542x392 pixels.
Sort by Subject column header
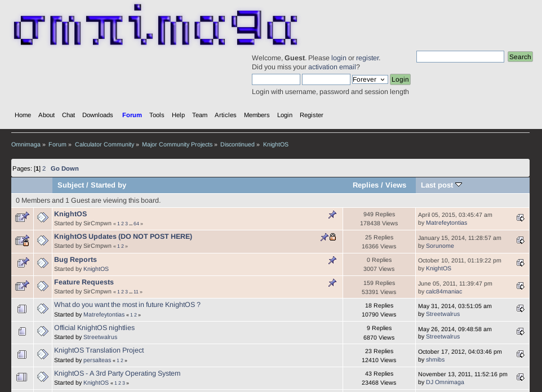(x=70, y=185)
